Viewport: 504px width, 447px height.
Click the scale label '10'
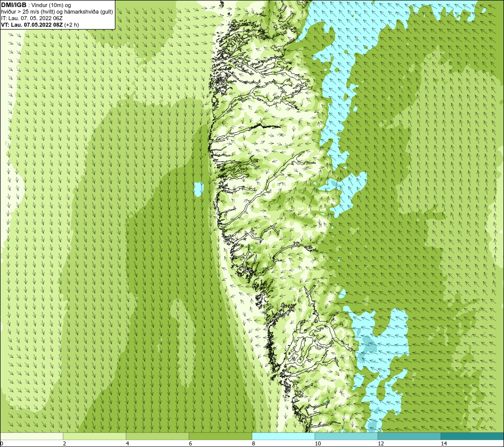pyautogui.click(x=318, y=443)
